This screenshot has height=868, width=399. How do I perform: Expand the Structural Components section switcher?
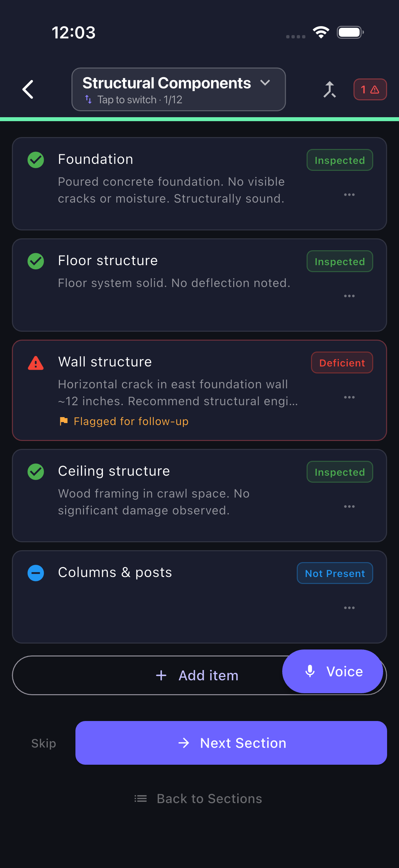point(178,89)
